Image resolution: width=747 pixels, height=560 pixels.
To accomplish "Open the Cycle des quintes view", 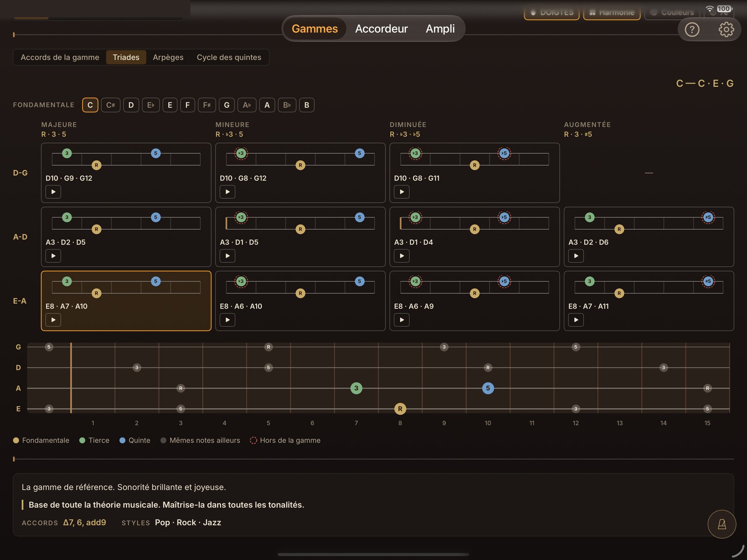I will [x=229, y=57].
